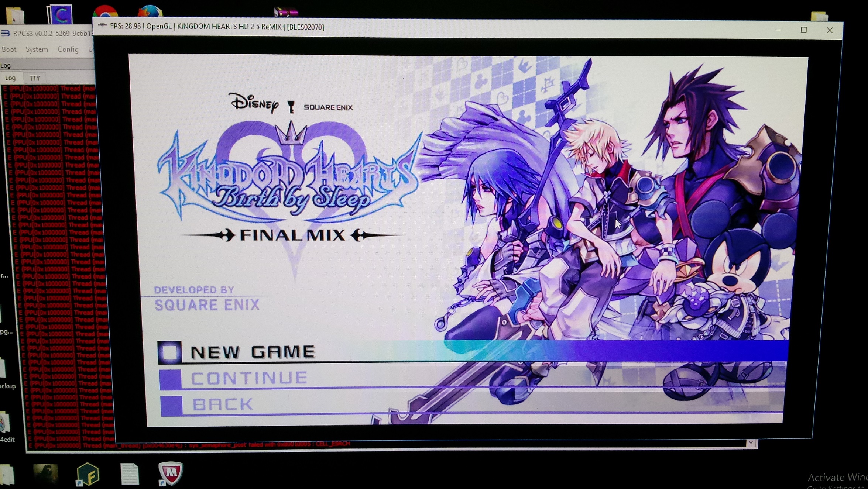The width and height of the screenshot is (868, 489).
Task: Open the System menu in RPCS3
Action: pos(37,49)
